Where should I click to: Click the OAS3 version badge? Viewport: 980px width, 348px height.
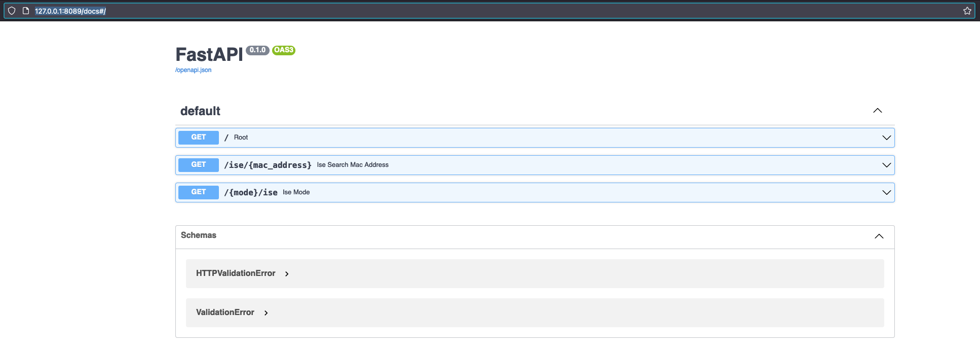(x=283, y=50)
